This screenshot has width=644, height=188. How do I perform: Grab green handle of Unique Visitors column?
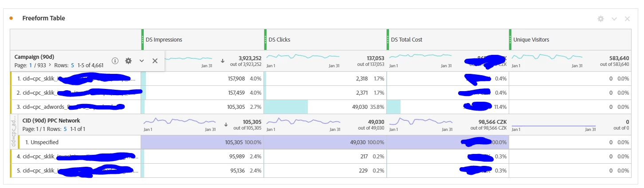coord(510,39)
